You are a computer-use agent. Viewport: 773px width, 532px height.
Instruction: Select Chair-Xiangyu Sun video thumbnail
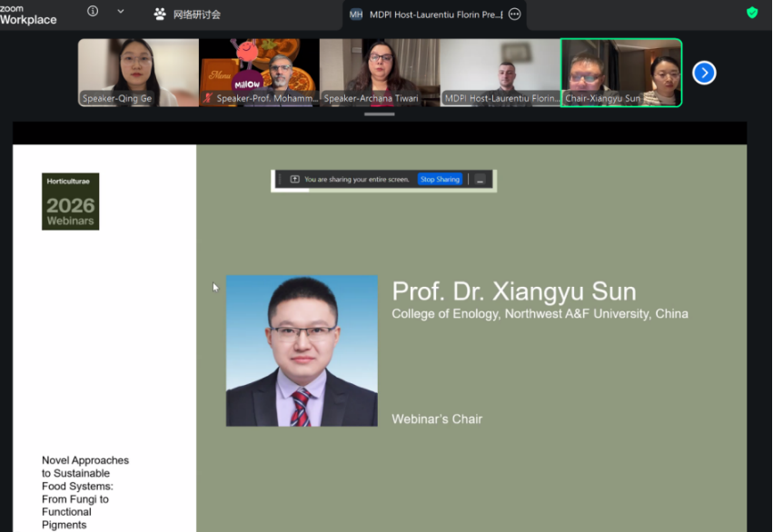click(x=621, y=73)
